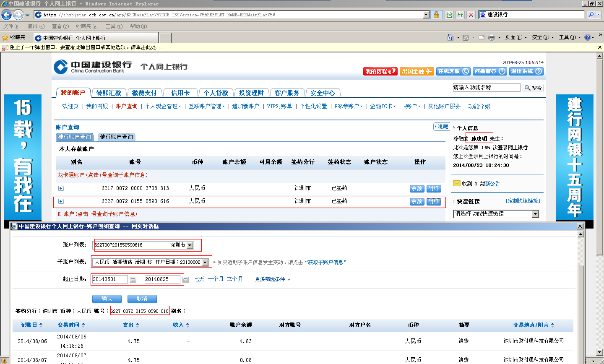Click the IE home icon in toolbar
This screenshot has height=364, width=604.
click(x=450, y=37)
